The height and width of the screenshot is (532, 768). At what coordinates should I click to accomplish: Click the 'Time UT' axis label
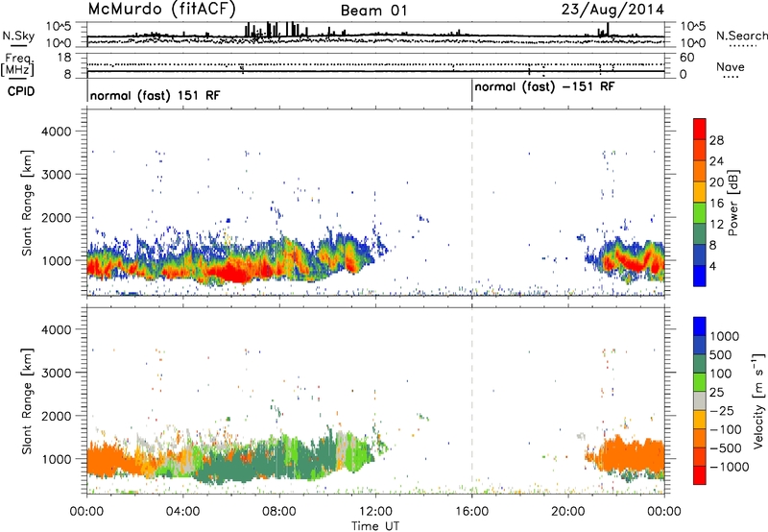click(375, 525)
